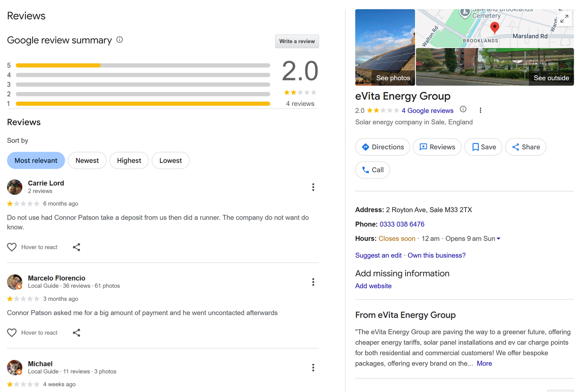This screenshot has height=392, width=577.
Task: Open more options for Carrie Lord's review
Action: pyautogui.click(x=313, y=187)
